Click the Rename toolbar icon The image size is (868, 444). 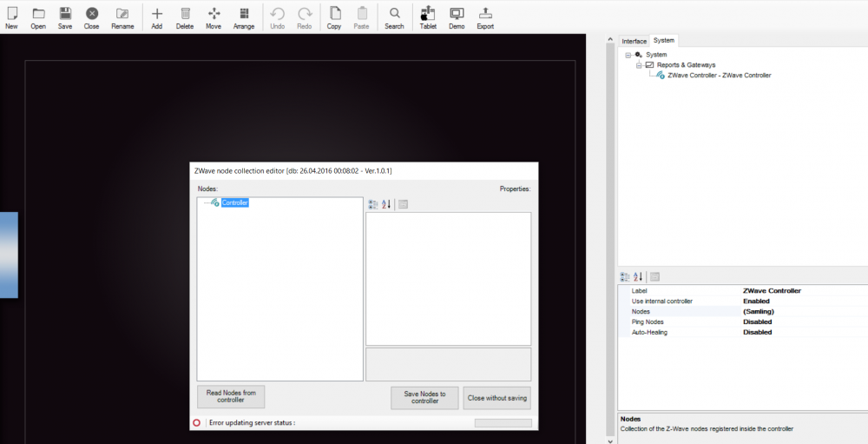tap(122, 17)
